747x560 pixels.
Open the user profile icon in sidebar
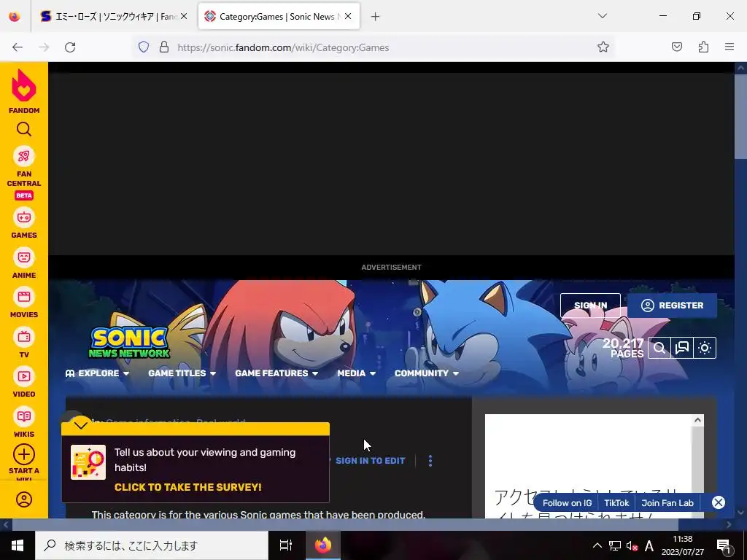[24, 499]
